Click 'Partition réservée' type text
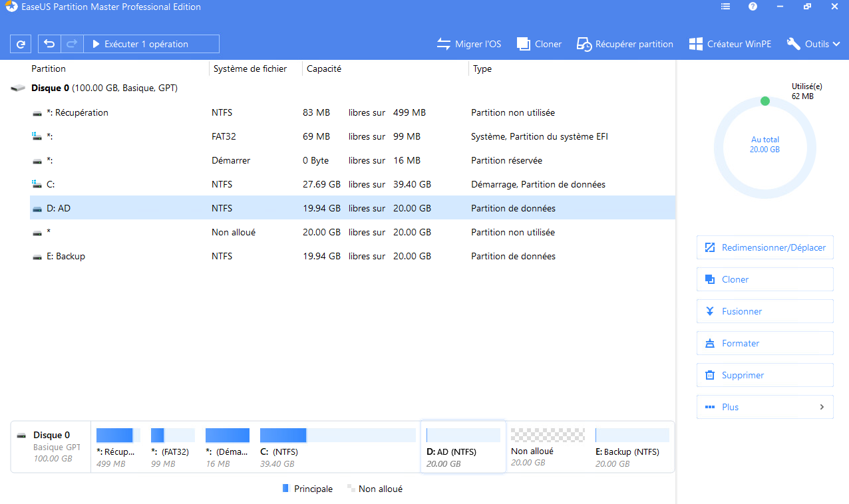The image size is (849, 504). coord(506,160)
